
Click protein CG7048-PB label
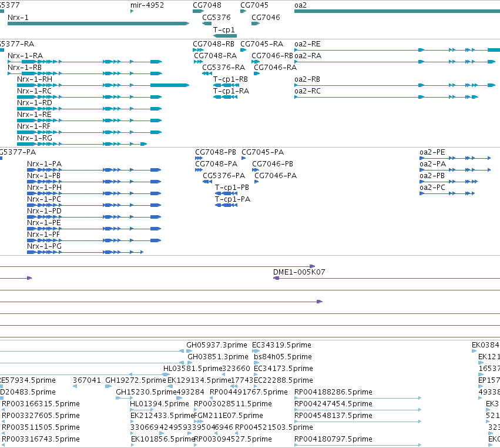click(216, 152)
